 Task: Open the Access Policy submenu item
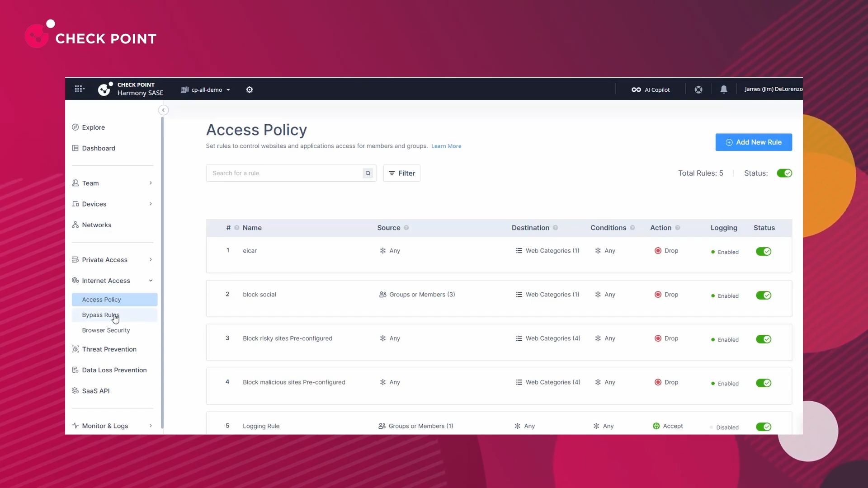pyautogui.click(x=115, y=300)
